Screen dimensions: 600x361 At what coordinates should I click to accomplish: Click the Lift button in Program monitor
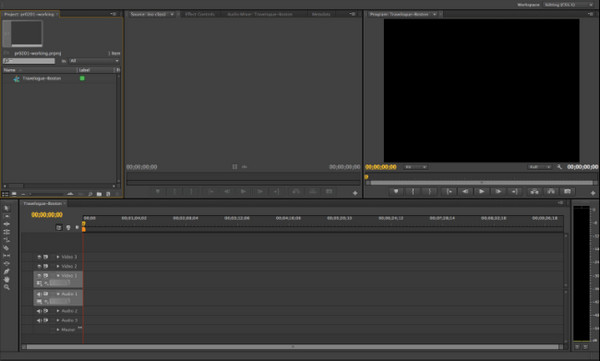tap(534, 191)
